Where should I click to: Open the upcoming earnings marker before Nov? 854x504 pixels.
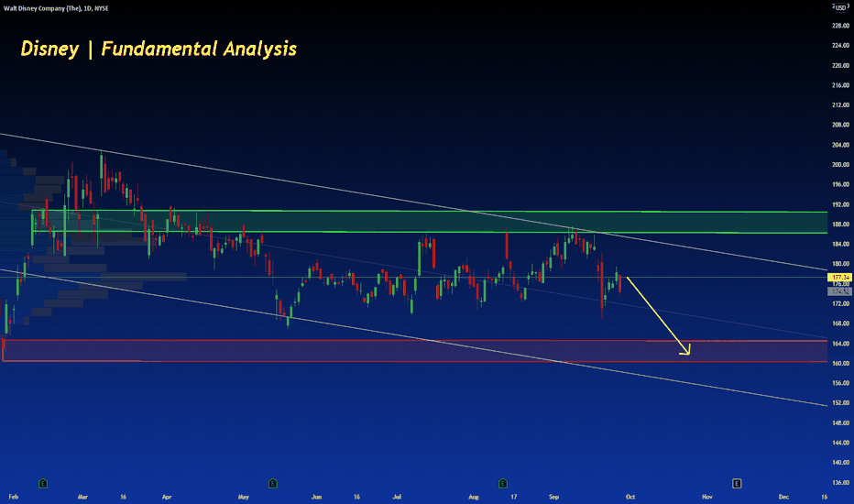(737, 483)
